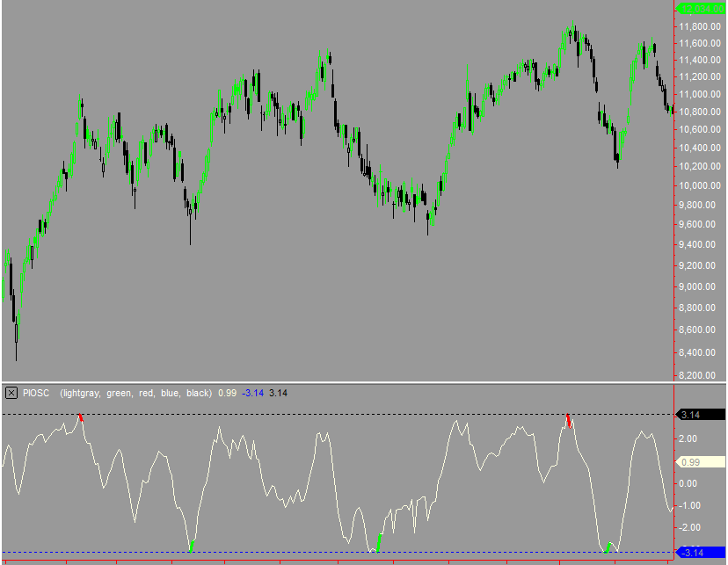Click the blue -3.14 value in the PIOSC header
The image size is (728, 565).
pos(253,393)
